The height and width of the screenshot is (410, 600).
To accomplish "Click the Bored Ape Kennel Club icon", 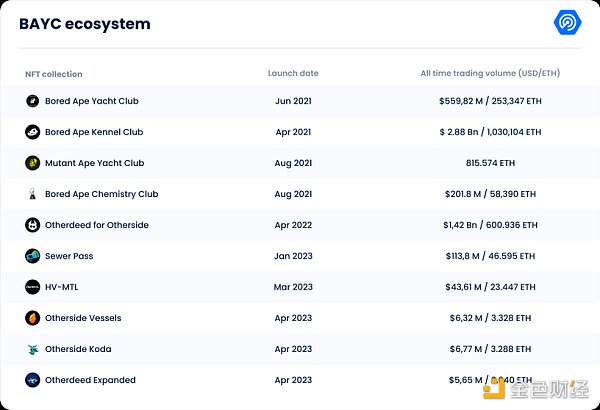I will [33, 132].
